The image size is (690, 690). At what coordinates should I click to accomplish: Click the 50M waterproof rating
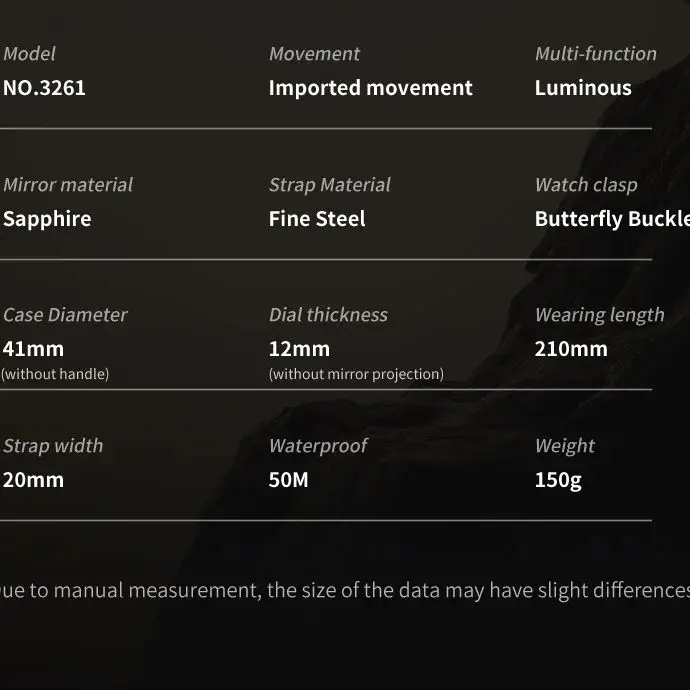coord(289,480)
